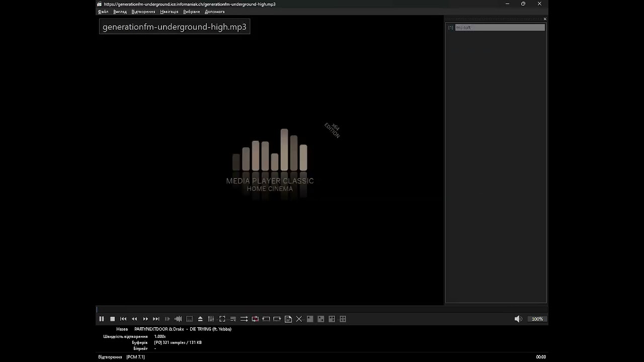Fast forward with the double-right-arrow button

(145, 319)
